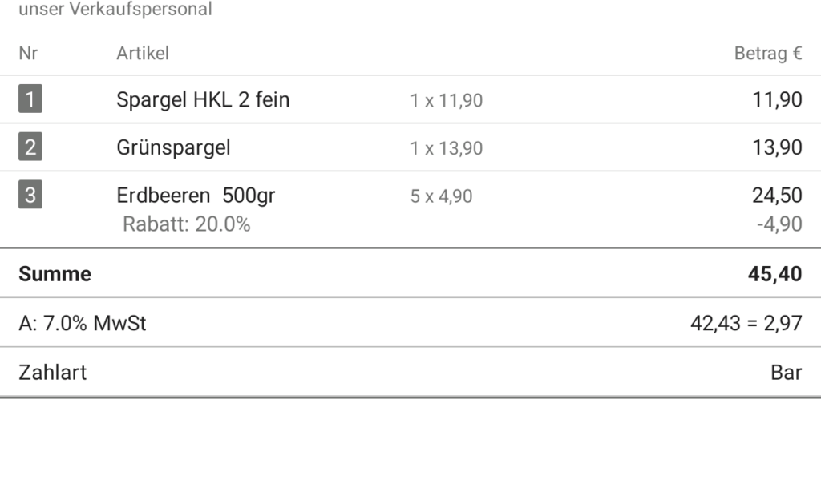
Task: Click the 24,50 Erdbeeren amount
Action: tap(777, 196)
